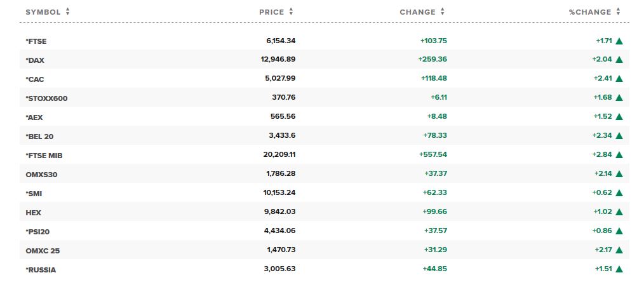The width and height of the screenshot is (644, 301).
Task: Select SMI change value +62.33
Action: (435, 192)
